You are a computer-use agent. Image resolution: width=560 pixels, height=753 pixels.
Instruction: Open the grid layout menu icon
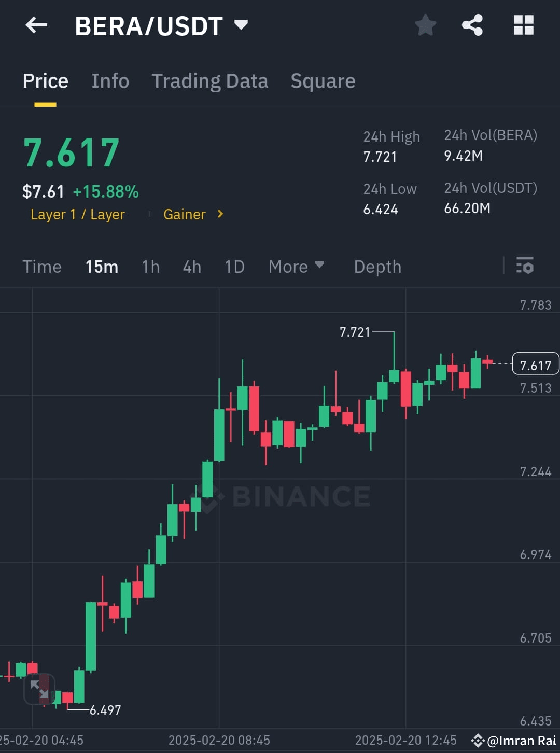click(x=523, y=25)
